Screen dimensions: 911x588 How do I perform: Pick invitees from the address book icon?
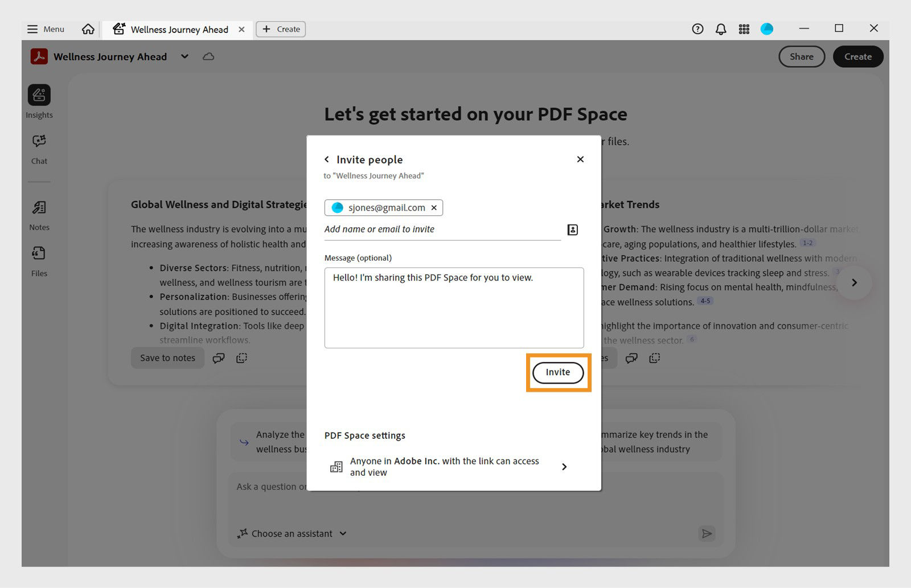tap(573, 229)
